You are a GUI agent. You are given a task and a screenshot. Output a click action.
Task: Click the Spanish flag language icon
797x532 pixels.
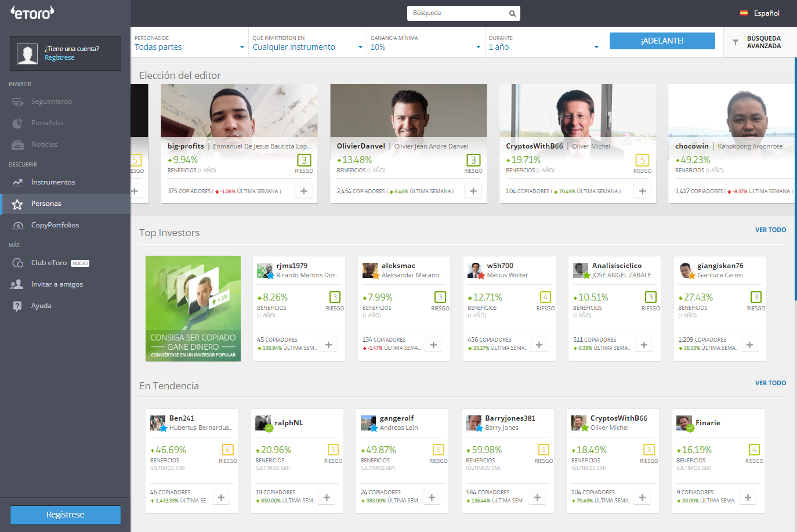click(x=744, y=13)
